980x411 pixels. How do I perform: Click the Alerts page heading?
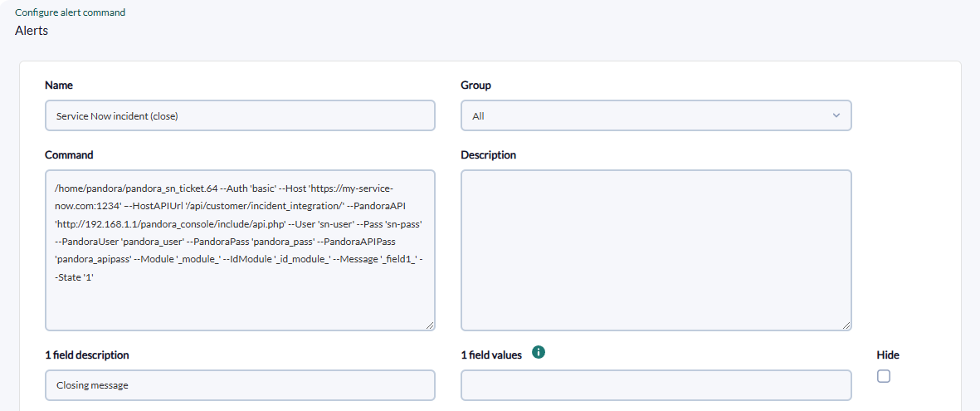click(32, 30)
